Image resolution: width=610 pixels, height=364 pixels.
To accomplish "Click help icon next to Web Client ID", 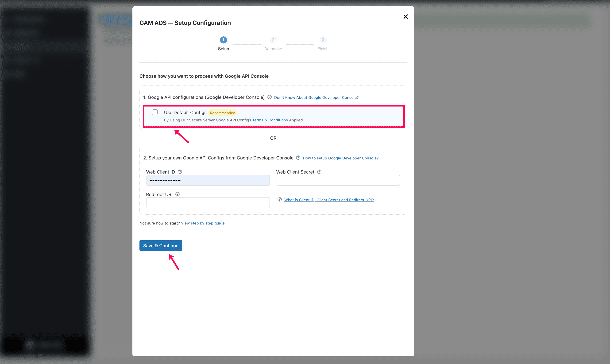I will [180, 172].
